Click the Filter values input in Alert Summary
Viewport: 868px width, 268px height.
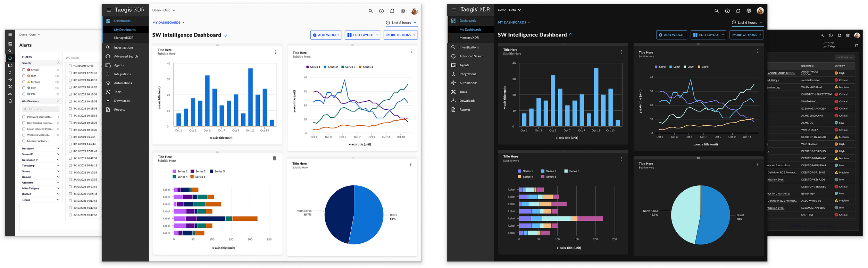41,109
